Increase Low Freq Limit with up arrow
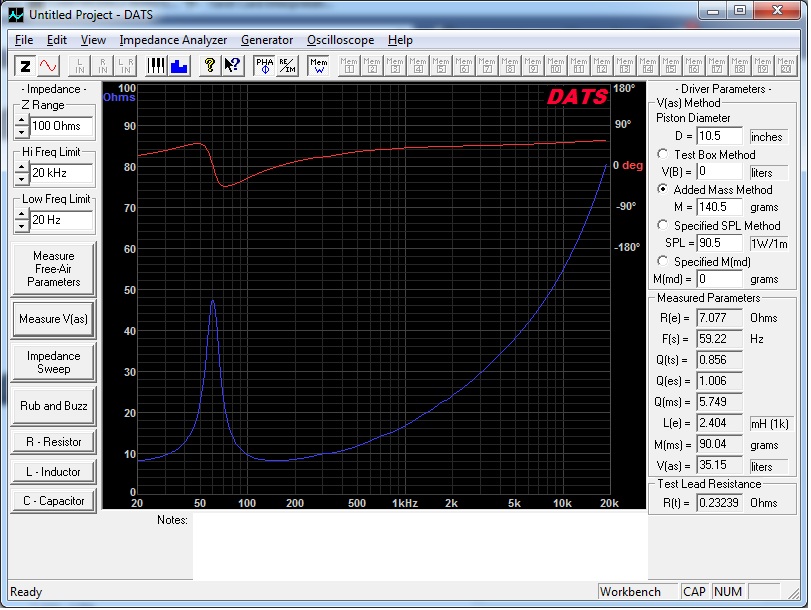The height and width of the screenshot is (610, 811). pos(21,215)
